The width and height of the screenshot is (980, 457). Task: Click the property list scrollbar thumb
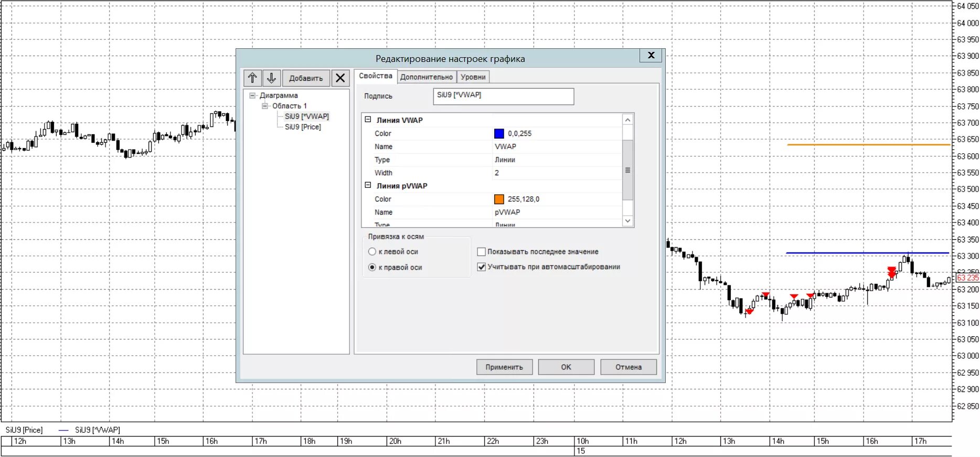point(627,170)
